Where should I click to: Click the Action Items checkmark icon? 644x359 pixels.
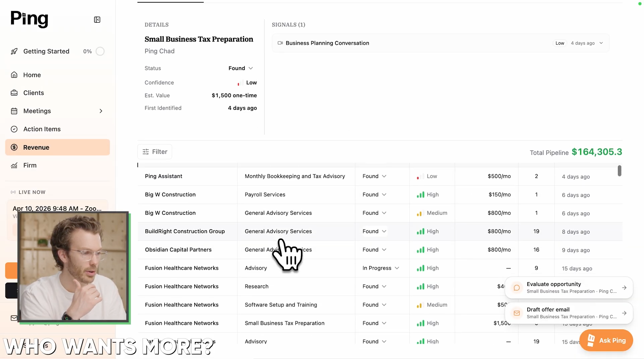pos(14,129)
